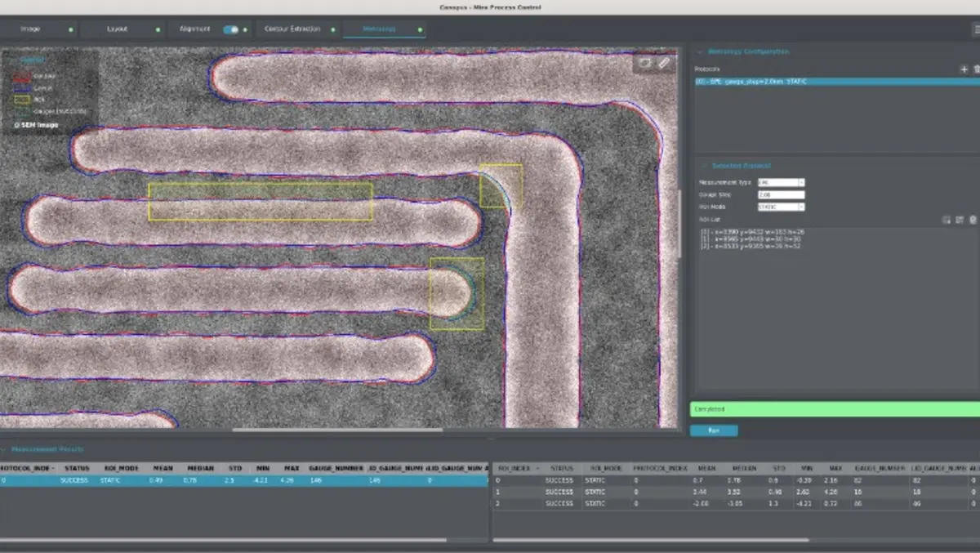Click the rectangle ROI icon on SEM view
The image size is (980, 553).
(x=645, y=63)
